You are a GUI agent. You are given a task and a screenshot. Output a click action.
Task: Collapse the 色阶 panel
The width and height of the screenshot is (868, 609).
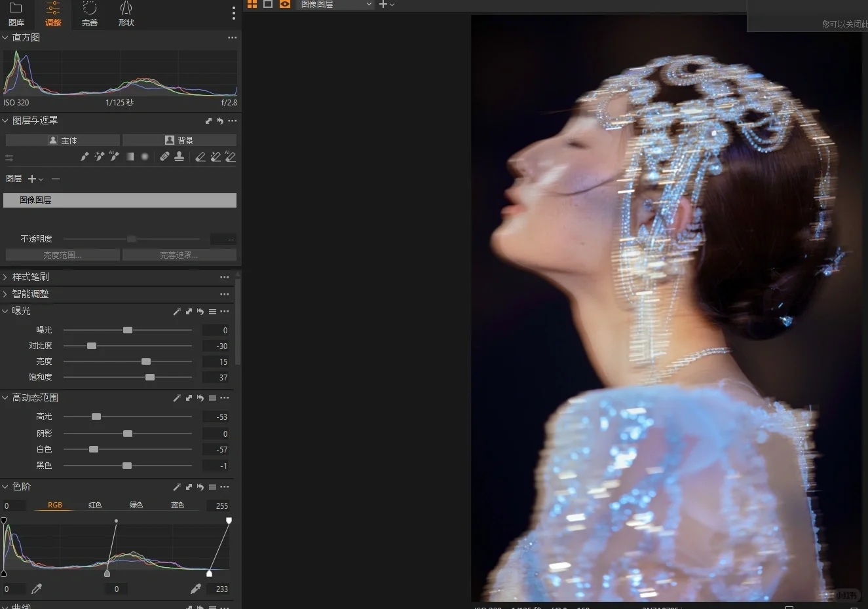click(5, 487)
